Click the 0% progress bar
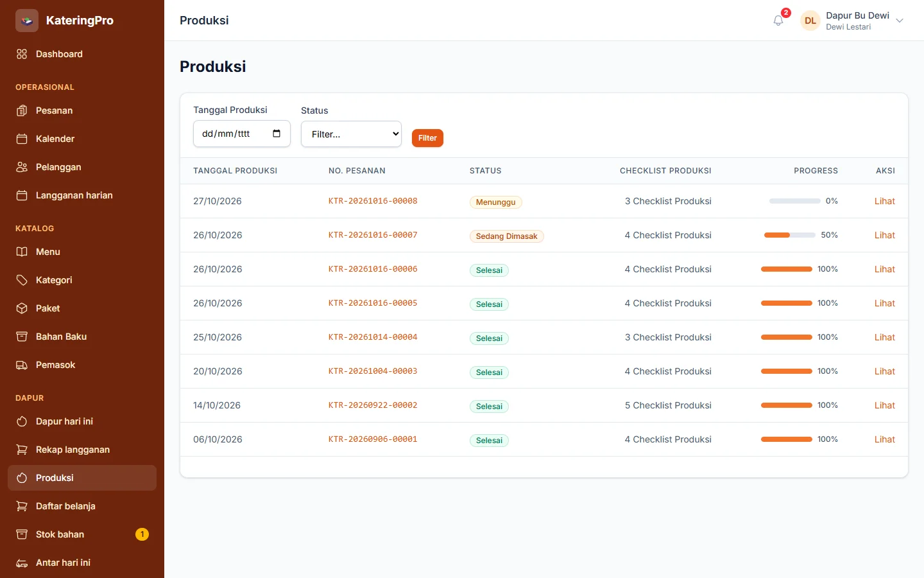924x578 pixels. pos(795,201)
